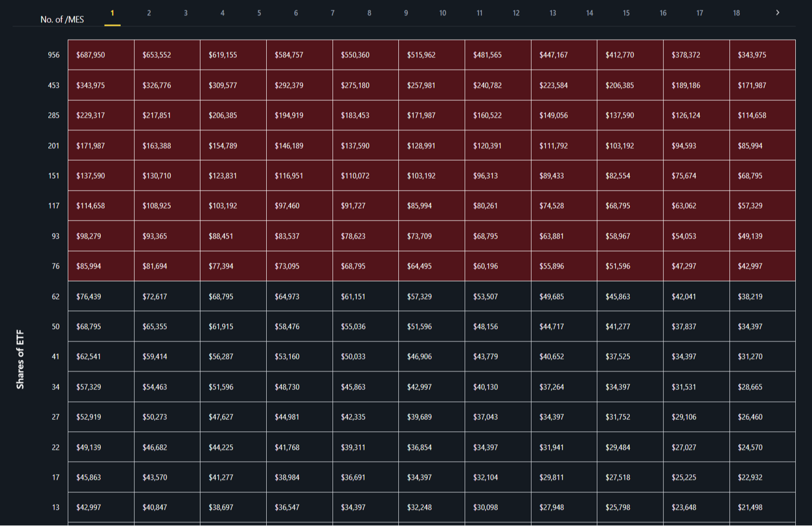
Task: Click the $378,372 cell
Action: click(x=696, y=55)
